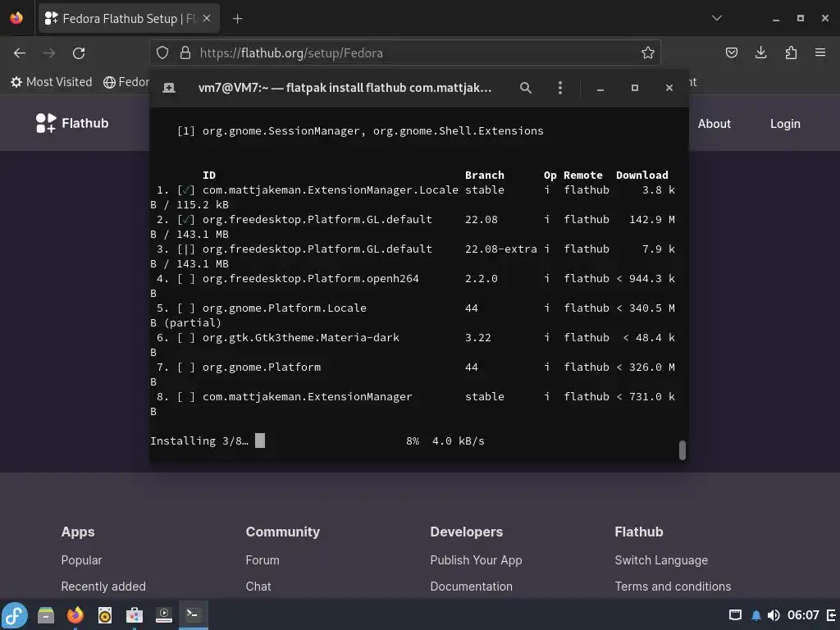Click the Flathub logo home link
The image size is (840, 630).
[x=72, y=123]
